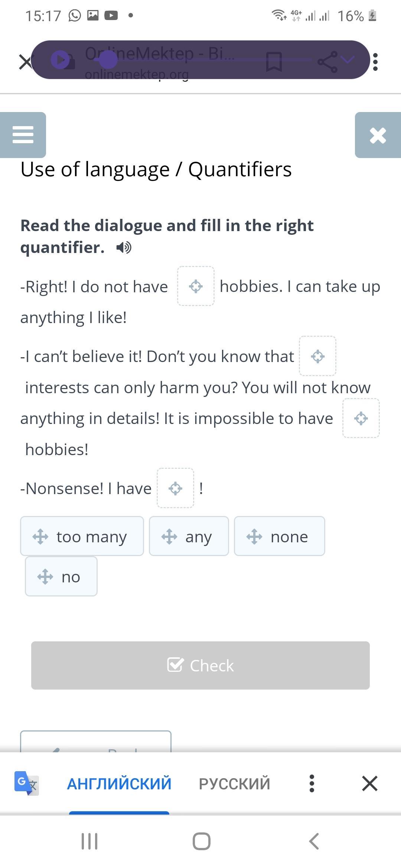The height and width of the screenshot is (868, 401).
Task: Open the hamburger menu button
Action: (23, 135)
